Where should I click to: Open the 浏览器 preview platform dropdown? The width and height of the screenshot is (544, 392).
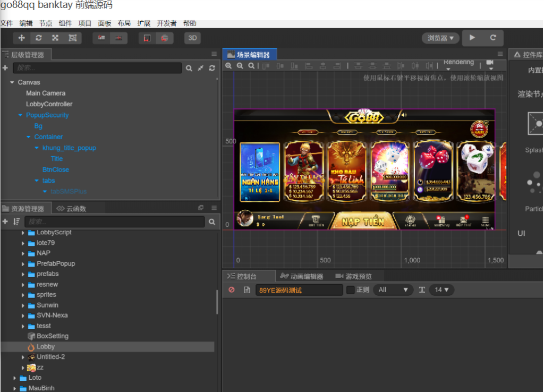pyautogui.click(x=440, y=38)
